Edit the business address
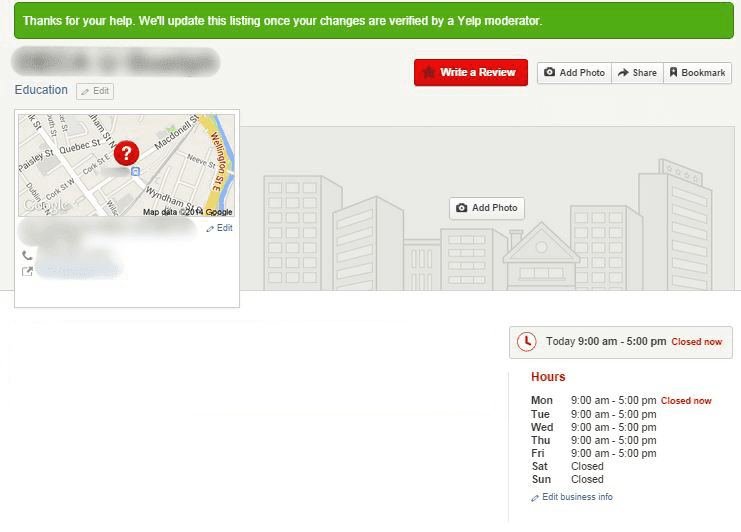This screenshot has height=532, width=741. tap(220, 228)
